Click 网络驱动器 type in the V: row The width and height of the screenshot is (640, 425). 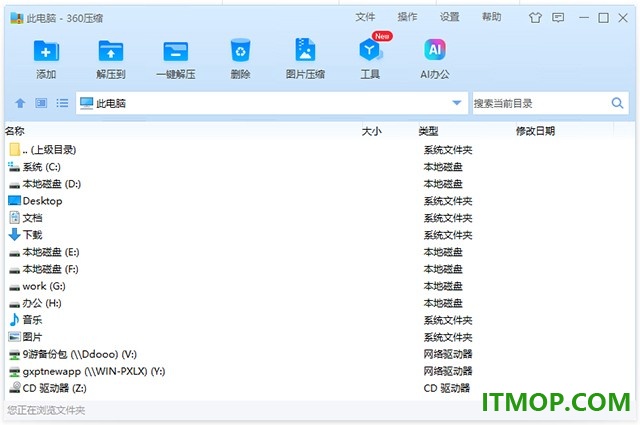[x=448, y=354]
